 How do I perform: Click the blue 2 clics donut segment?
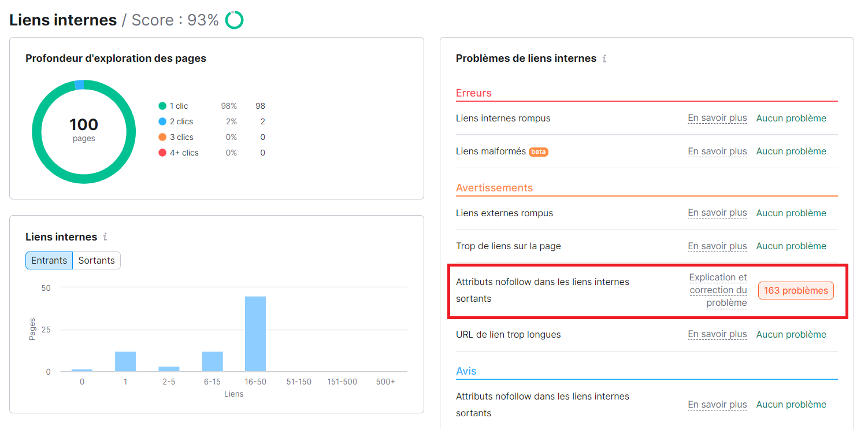pos(79,85)
